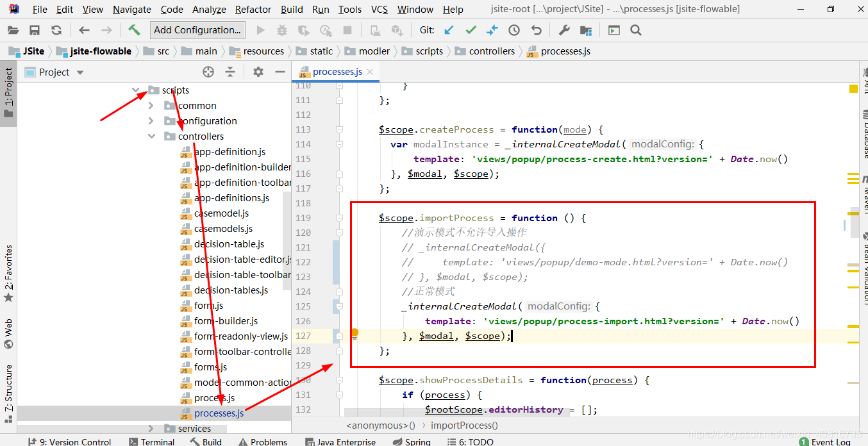This screenshot has height=446, width=868.
Task: Click the Synchronize refresh icon
Action: (56, 30)
